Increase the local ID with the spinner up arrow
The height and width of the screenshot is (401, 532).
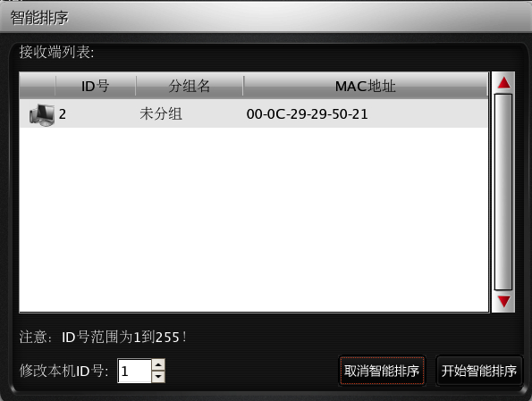point(158,364)
